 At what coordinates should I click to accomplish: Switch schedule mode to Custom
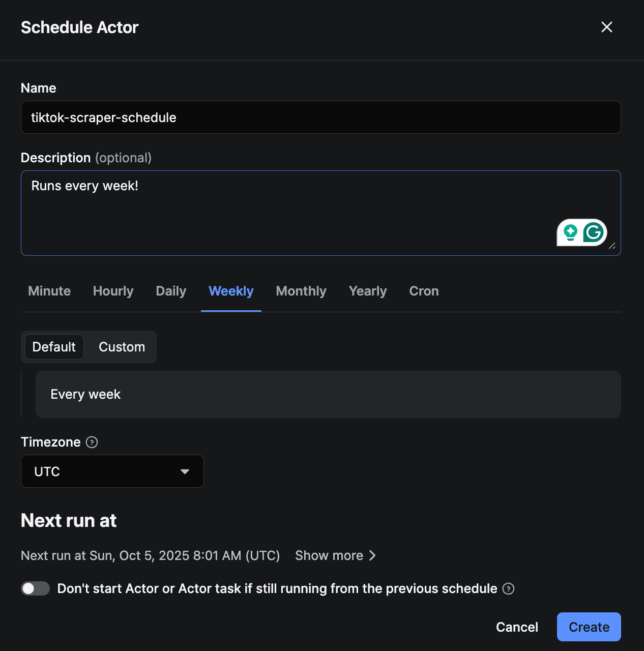tap(121, 347)
